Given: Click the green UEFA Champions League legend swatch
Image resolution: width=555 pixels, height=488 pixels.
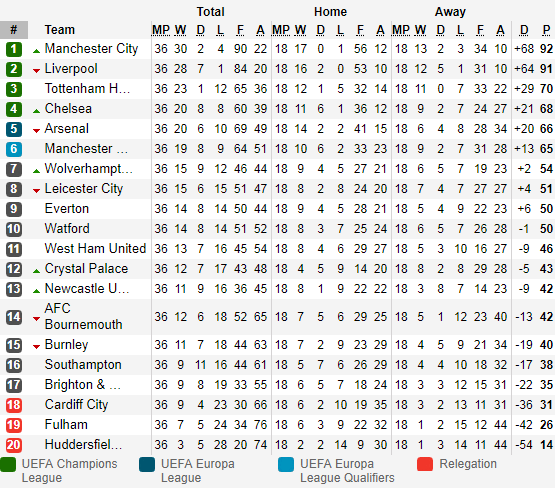Looking at the screenshot, I should tap(8, 464).
